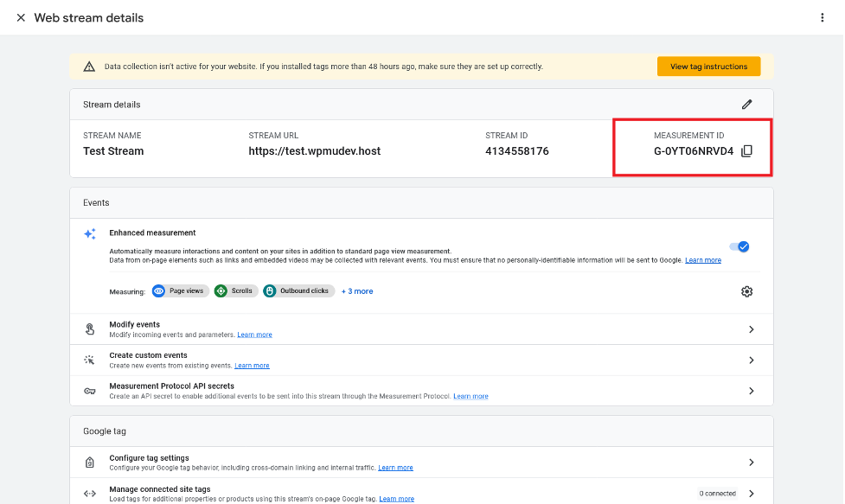Expand the Modify events row
The image size is (845, 504).
pyautogui.click(x=751, y=329)
